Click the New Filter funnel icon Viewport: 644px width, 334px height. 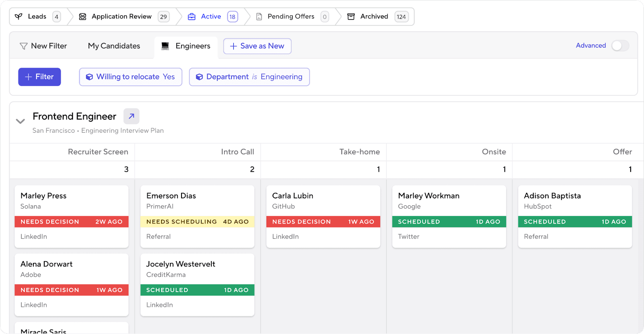coord(24,46)
